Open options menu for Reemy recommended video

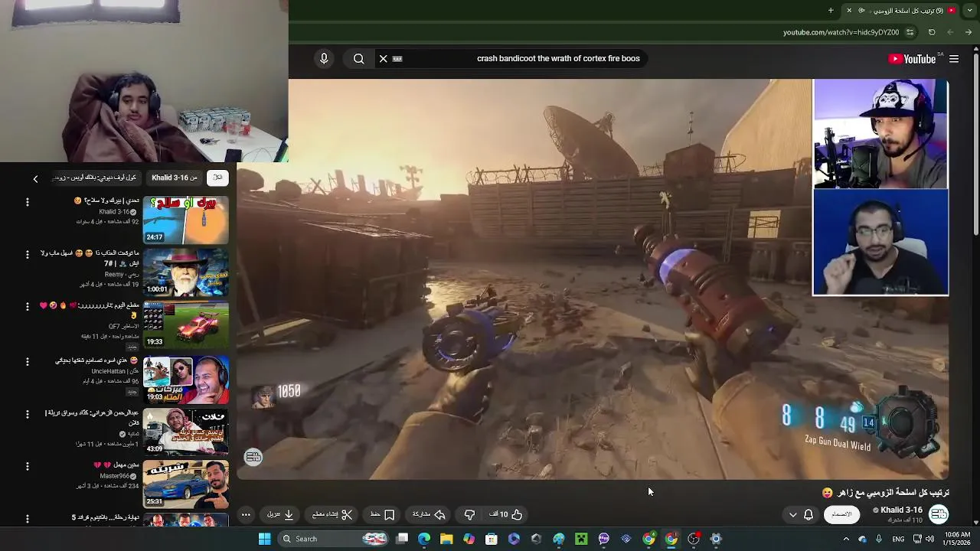point(28,254)
